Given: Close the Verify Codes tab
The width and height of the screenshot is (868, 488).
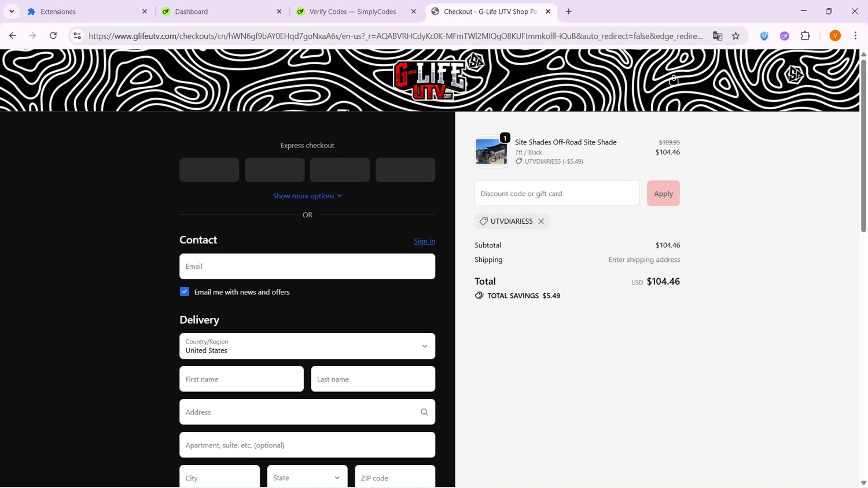Looking at the screenshot, I should pyautogui.click(x=413, y=12).
